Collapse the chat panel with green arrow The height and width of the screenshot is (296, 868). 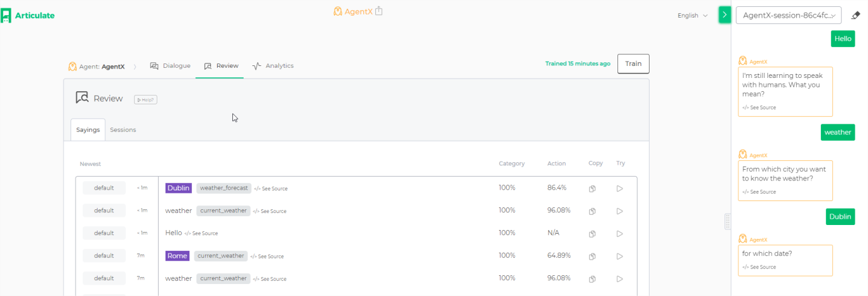[724, 15]
